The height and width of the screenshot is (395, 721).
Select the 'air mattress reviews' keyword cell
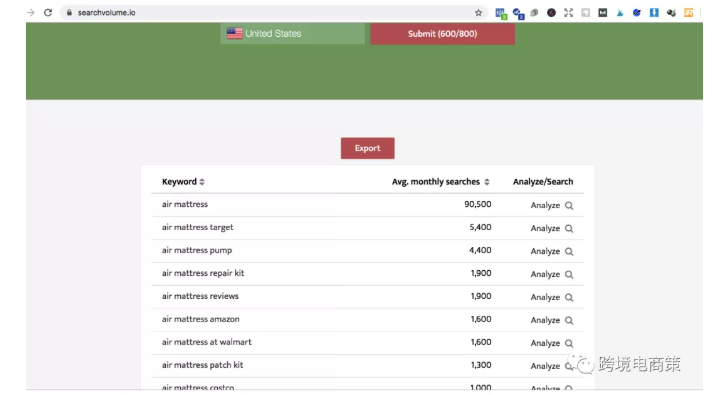(200, 296)
